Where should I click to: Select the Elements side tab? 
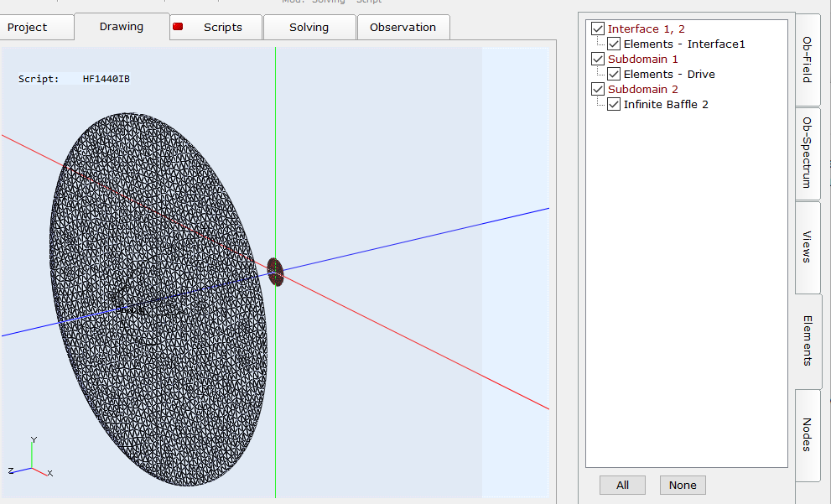pos(808,340)
